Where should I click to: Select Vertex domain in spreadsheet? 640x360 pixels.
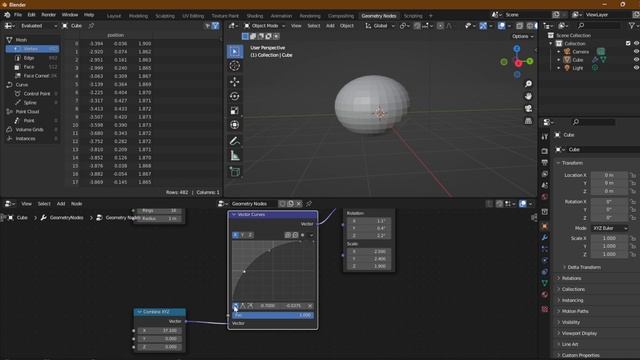pos(32,49)
